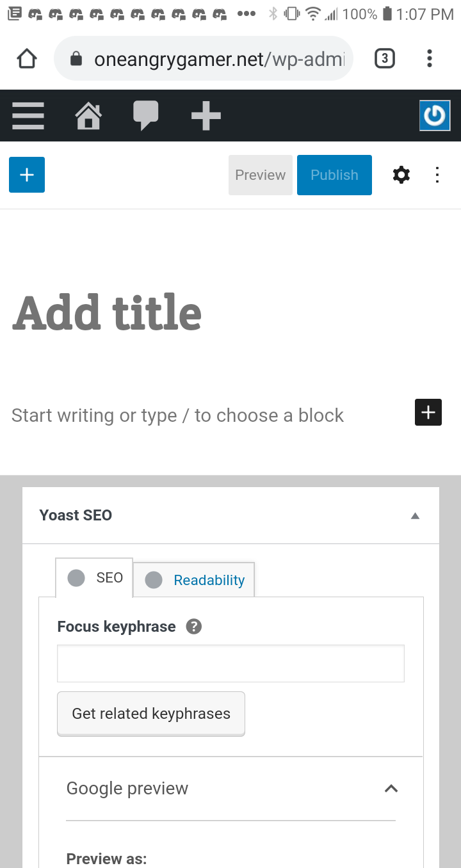This screenshot has height=868, width=461.
Task: Click the Get related keyphrases button
Action: [151, 714]
